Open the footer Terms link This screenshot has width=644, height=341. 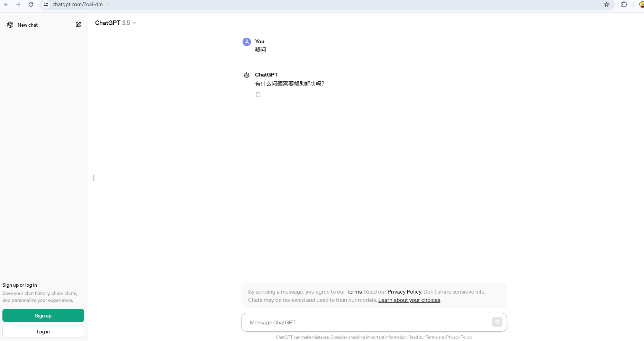click(432, 337)
